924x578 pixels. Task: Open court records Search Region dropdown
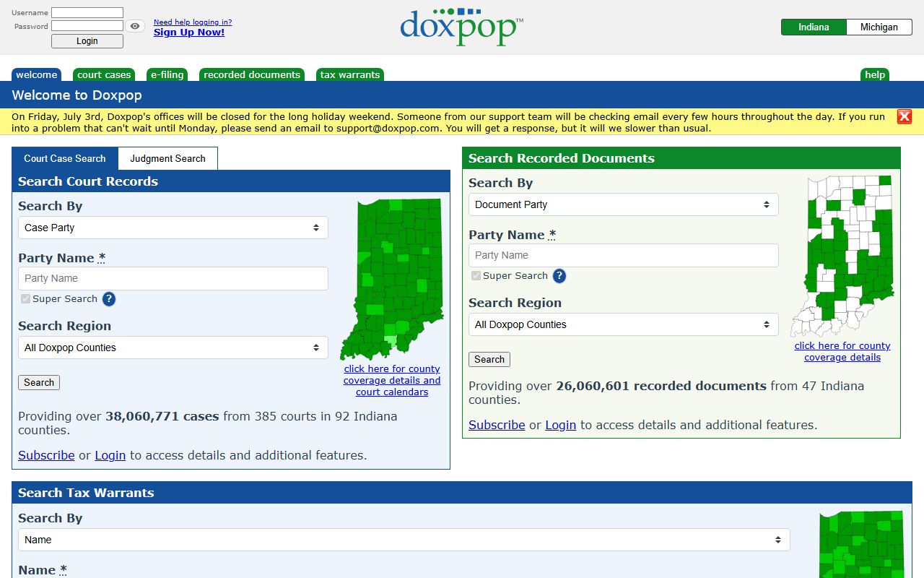coord(173,348)
